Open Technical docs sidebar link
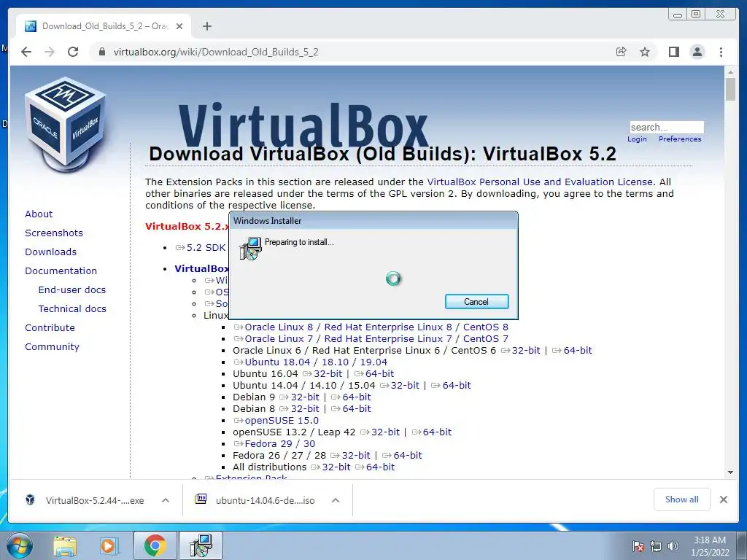 [72, 309]
